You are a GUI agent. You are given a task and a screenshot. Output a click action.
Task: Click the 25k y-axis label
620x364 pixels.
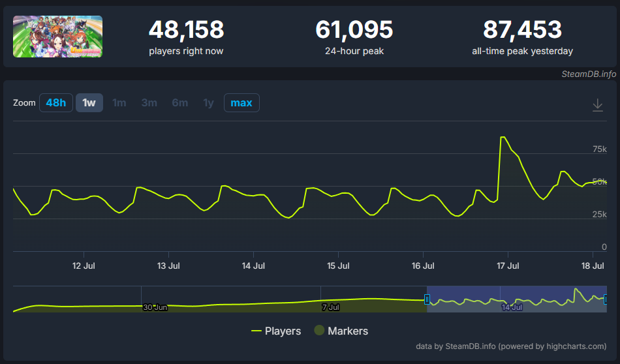click(599, 214)
